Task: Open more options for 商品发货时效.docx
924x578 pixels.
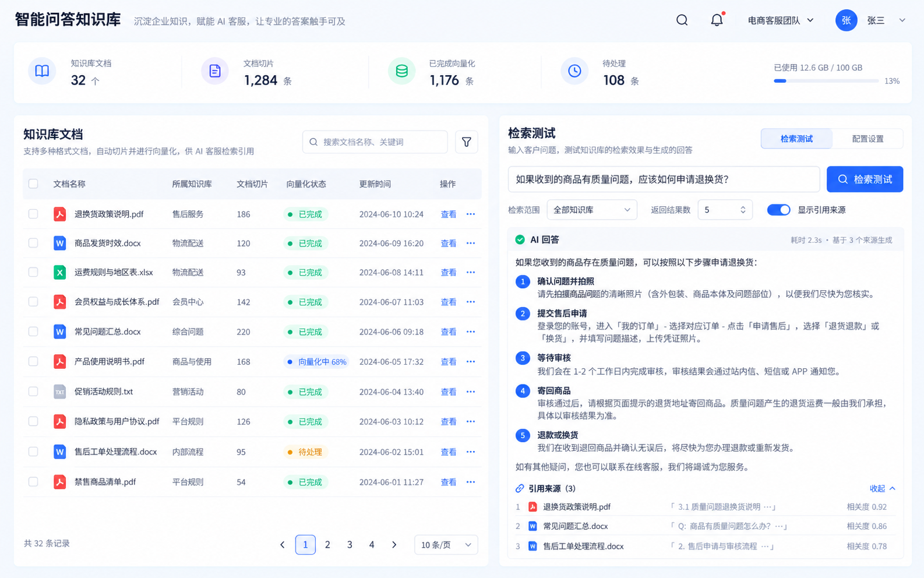Action: click(471, 243)
